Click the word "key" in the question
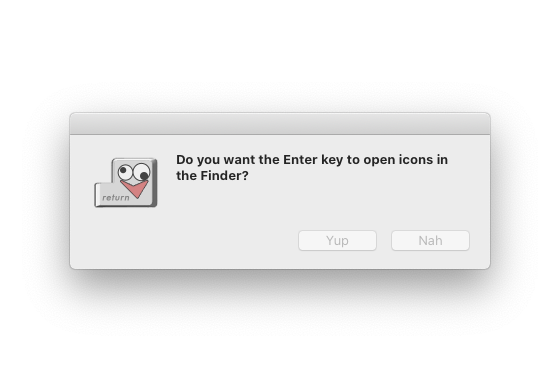555x376 pixels. pos(332,160)
